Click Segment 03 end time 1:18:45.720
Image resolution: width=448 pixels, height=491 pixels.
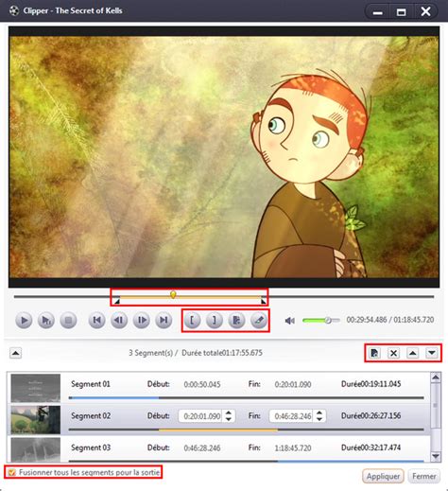coord(293,448)
